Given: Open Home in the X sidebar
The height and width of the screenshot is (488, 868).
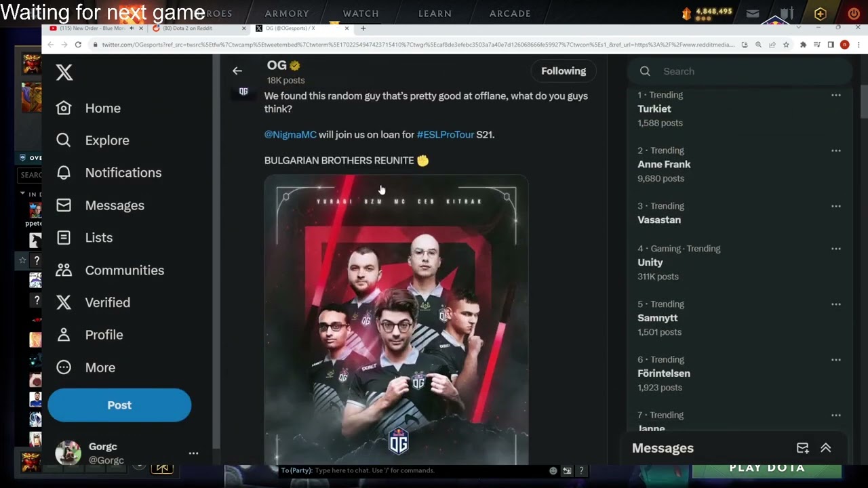Looking at the screenshot, I should (88, 108).
